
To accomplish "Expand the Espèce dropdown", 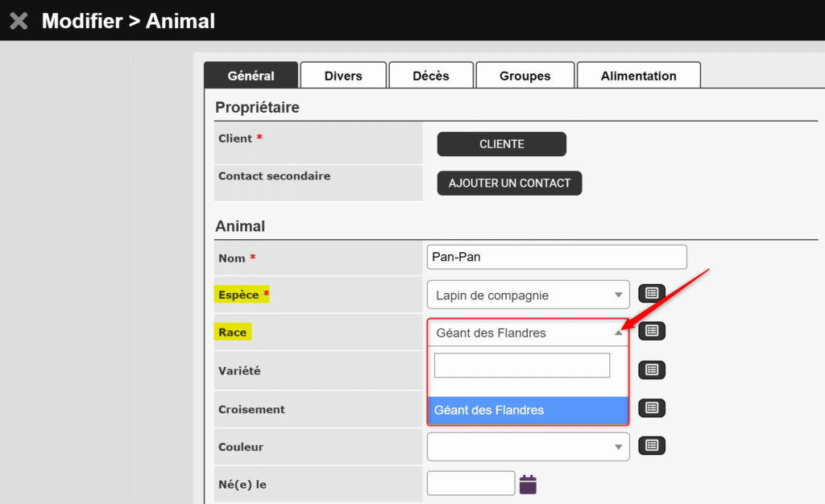I will coord(528,295).
